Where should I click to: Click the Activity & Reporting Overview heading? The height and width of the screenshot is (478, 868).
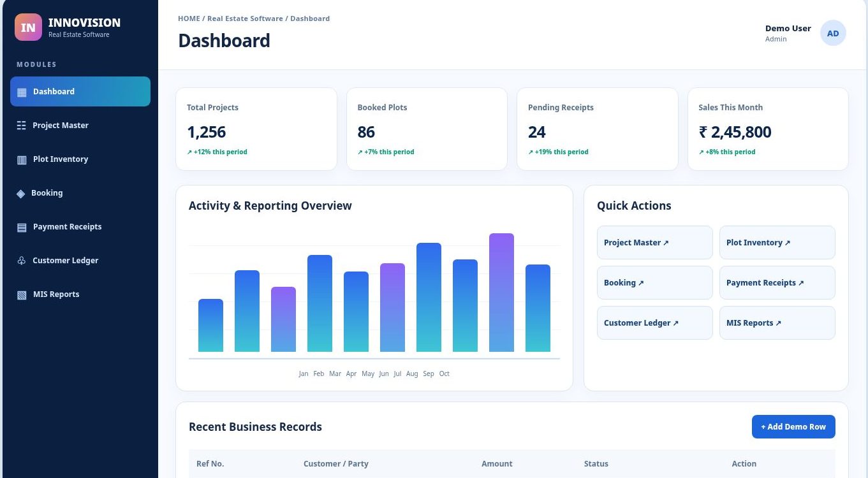pos(270,206)
